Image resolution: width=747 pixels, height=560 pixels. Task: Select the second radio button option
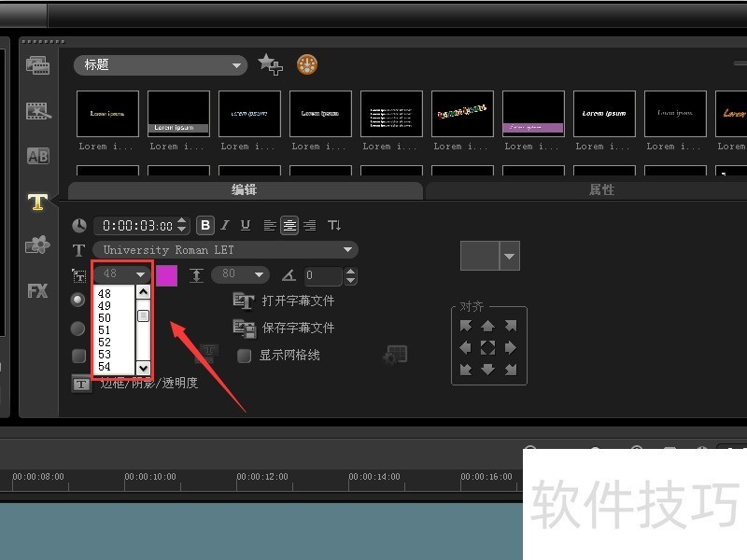pyautogui.click(x=78, y=329)
